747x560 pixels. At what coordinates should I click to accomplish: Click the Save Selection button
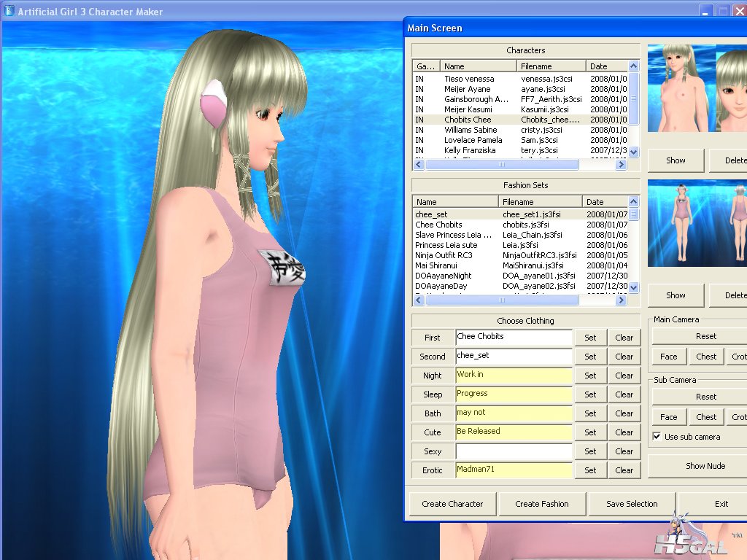click(632, 504)
